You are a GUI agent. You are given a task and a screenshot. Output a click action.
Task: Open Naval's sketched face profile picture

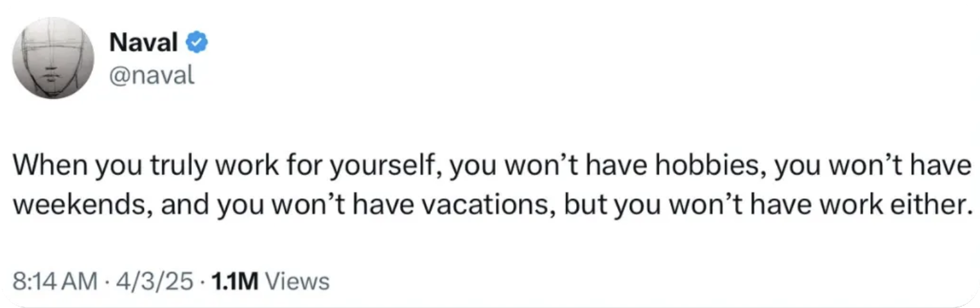[54, 58]
